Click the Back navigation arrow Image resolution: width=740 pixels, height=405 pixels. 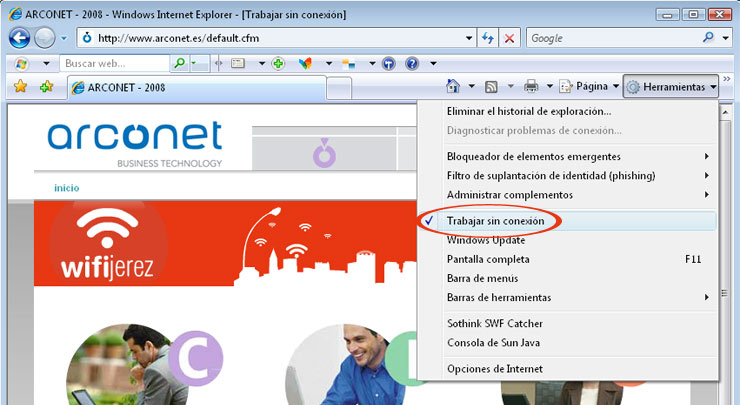(x=19, y=38)
